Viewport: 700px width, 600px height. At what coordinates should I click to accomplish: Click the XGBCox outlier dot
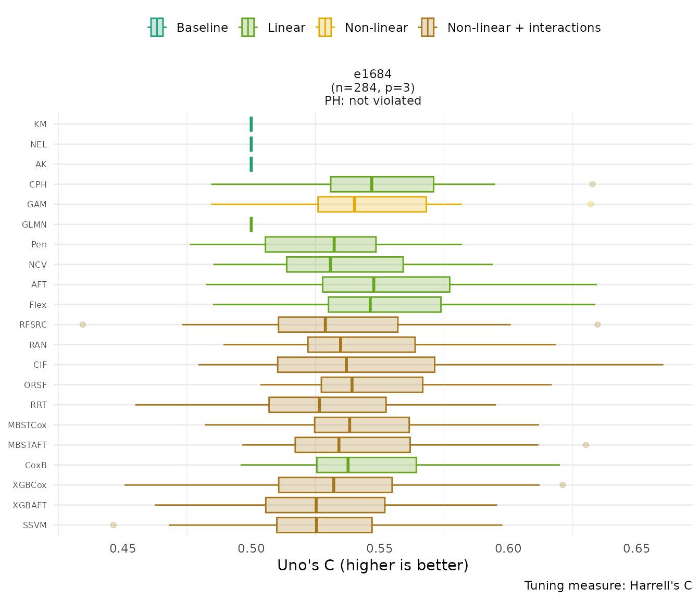coord(562,485)
